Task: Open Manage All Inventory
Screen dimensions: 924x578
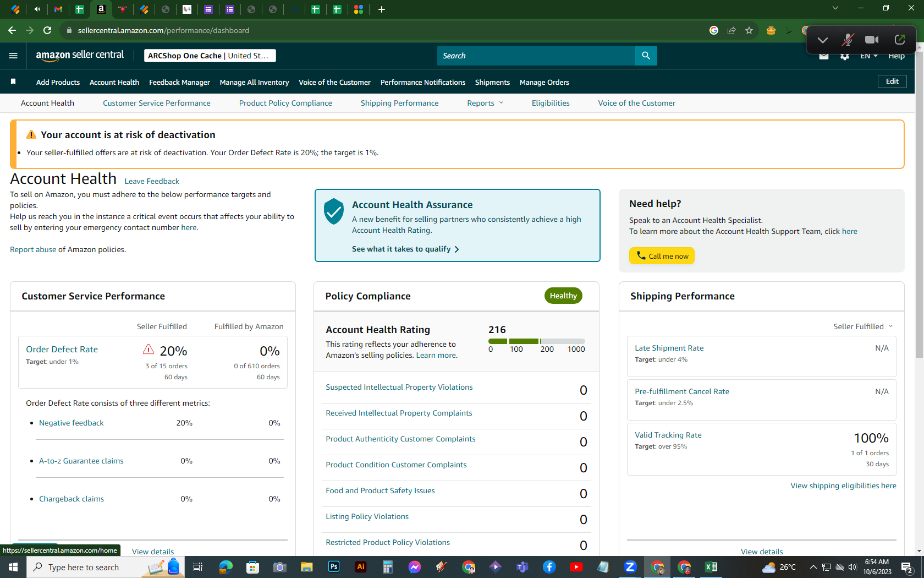Action: pos(254,82)
